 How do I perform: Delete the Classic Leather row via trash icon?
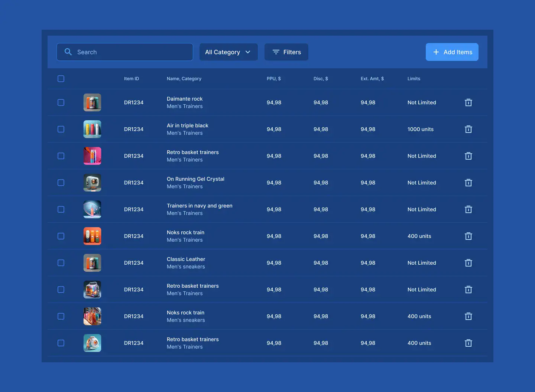468,263
